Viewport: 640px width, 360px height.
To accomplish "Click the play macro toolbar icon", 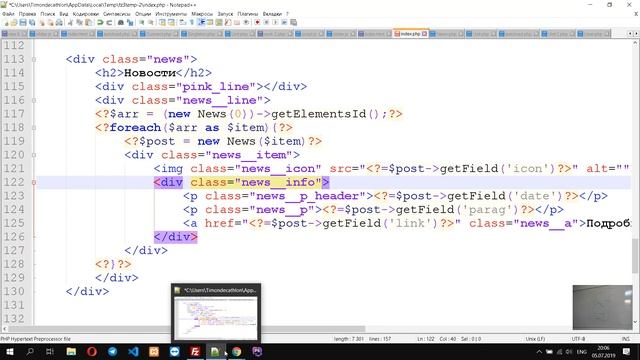I will click(275, 22).
